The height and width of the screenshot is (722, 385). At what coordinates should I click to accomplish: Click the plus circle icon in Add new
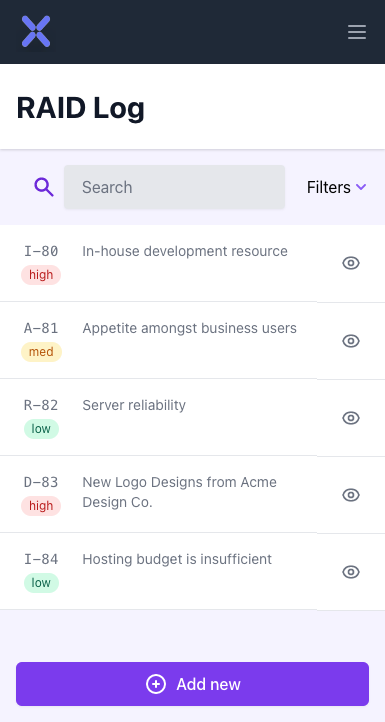[156, 684]
